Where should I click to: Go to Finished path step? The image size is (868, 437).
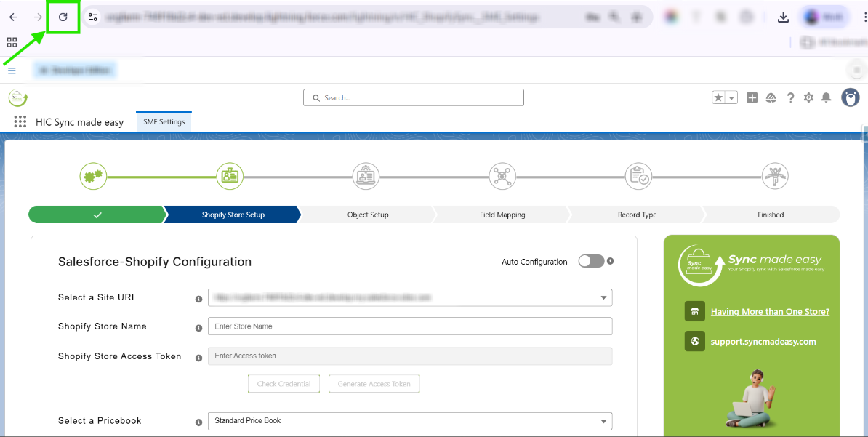771,215
